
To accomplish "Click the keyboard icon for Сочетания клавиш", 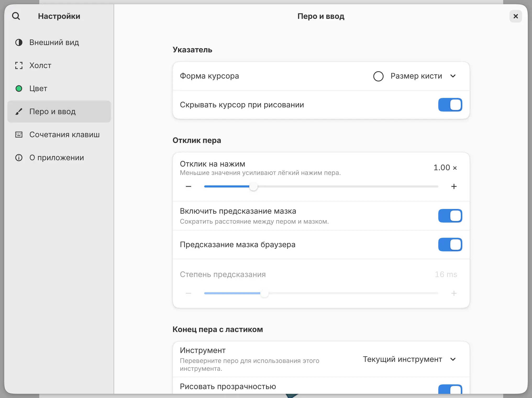I will 19,135.
